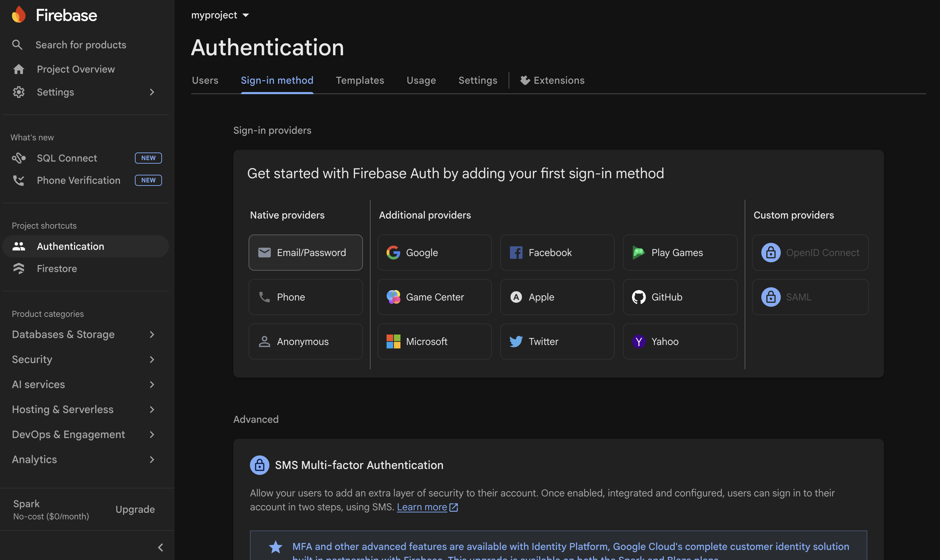This screenshot has height=560, width=940.
Task: Click the Phone provider handset icon
Action: pos(264,297)
